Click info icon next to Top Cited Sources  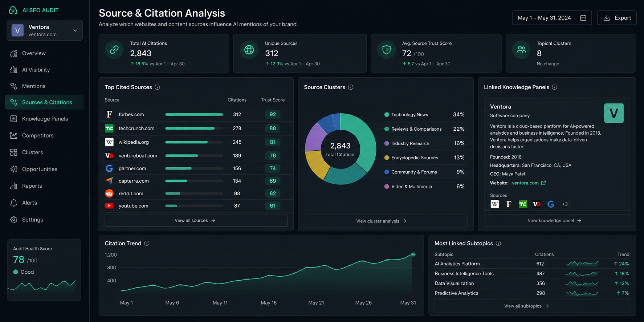[157, 87]
